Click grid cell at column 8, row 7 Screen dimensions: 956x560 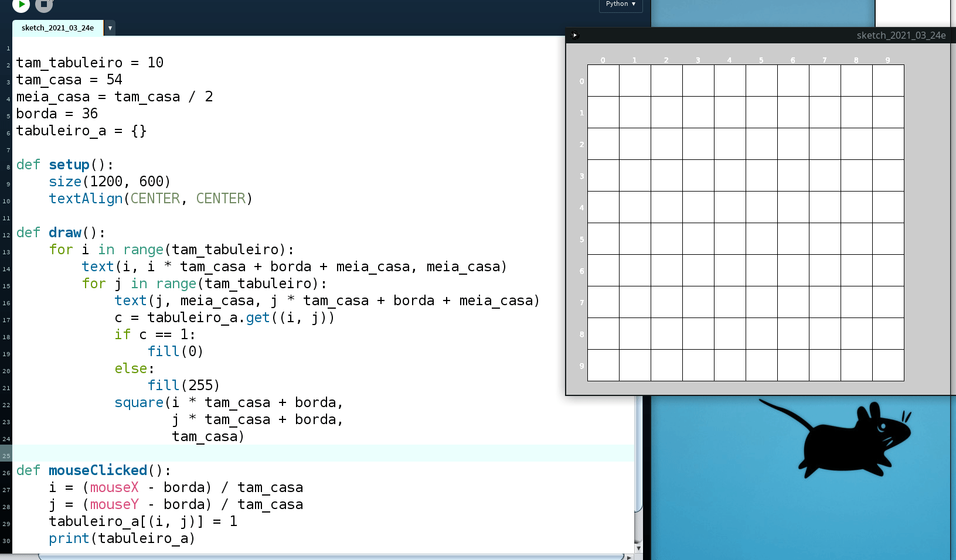click(856, 302)
